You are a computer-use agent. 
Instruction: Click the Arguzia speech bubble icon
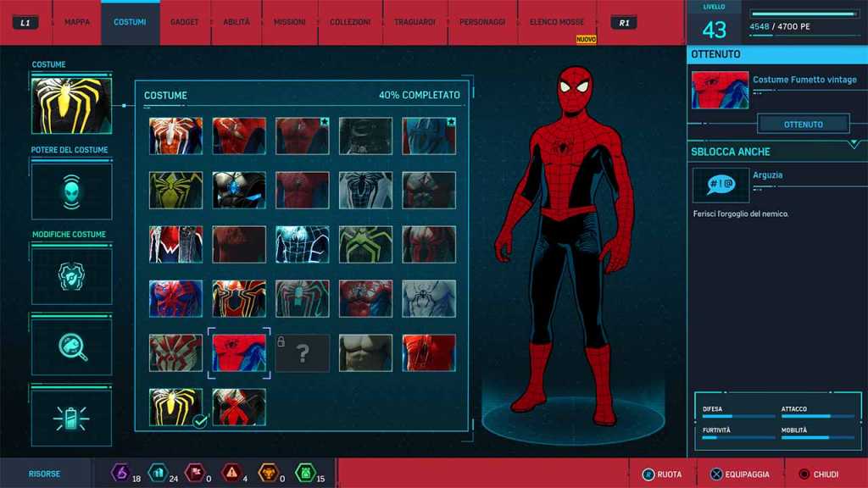(721, 185)
